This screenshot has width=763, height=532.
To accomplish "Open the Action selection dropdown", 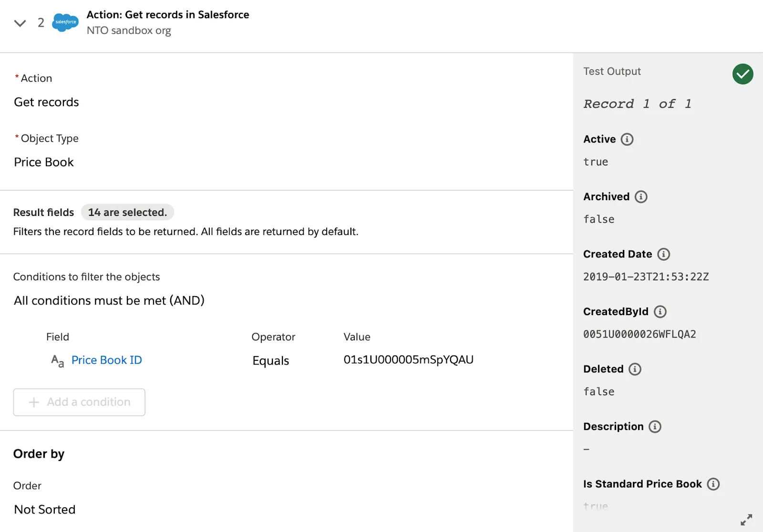I will pos(46,102).
